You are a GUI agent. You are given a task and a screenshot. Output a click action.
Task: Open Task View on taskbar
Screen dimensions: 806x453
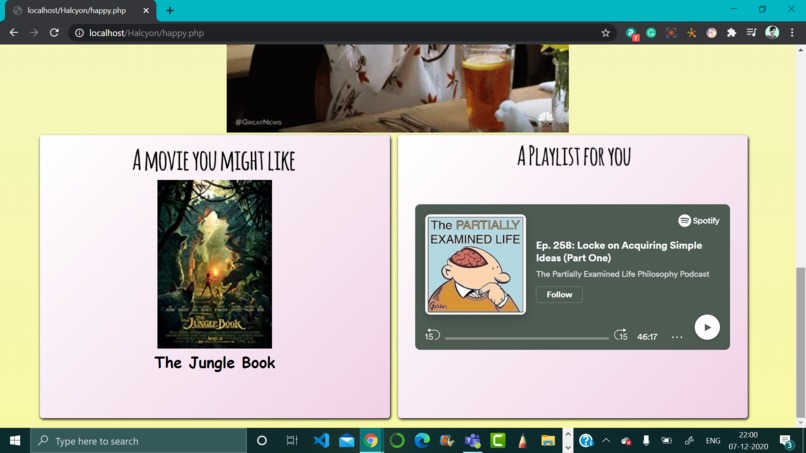point(291,441)
